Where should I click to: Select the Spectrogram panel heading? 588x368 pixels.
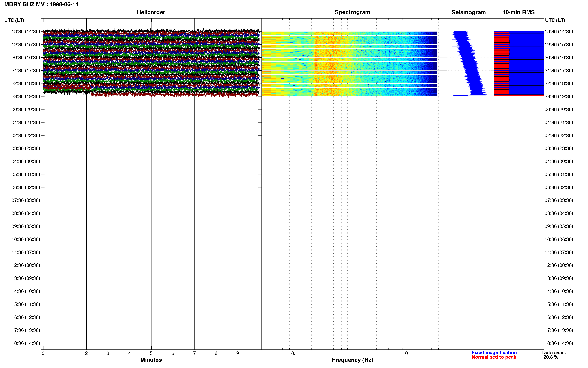352,12
